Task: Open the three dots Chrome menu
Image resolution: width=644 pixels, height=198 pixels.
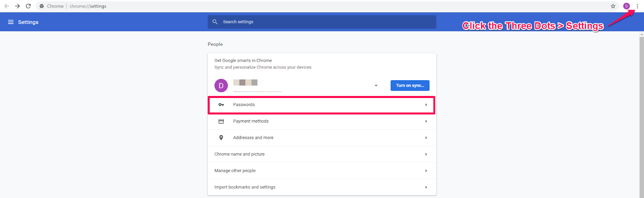Action: click(x=637, y=6)
